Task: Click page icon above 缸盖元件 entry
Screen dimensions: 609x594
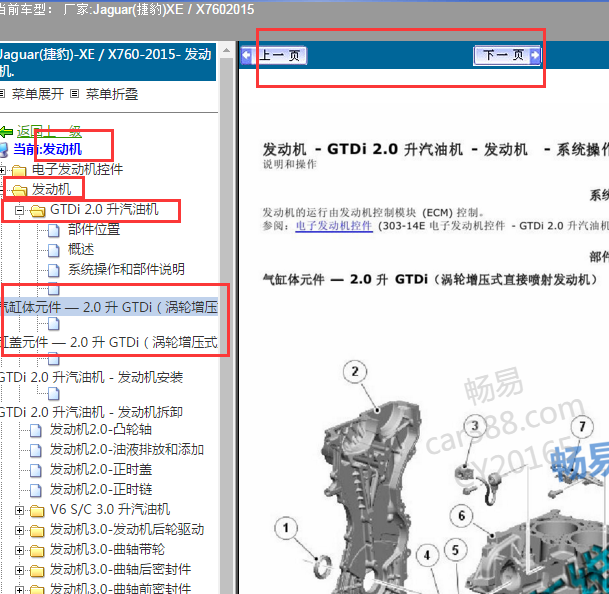Action: coord(54,324)
